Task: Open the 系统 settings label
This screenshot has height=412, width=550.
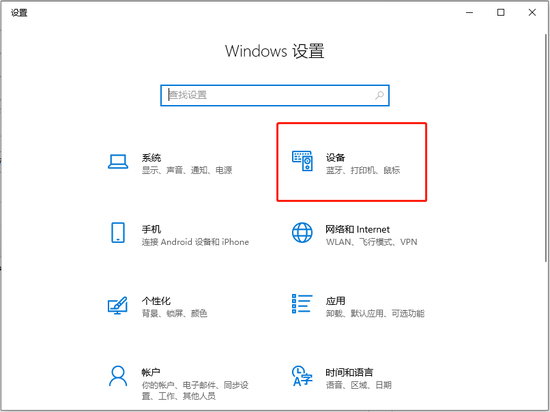Action: pyautogui.click(x=151, y=158)
